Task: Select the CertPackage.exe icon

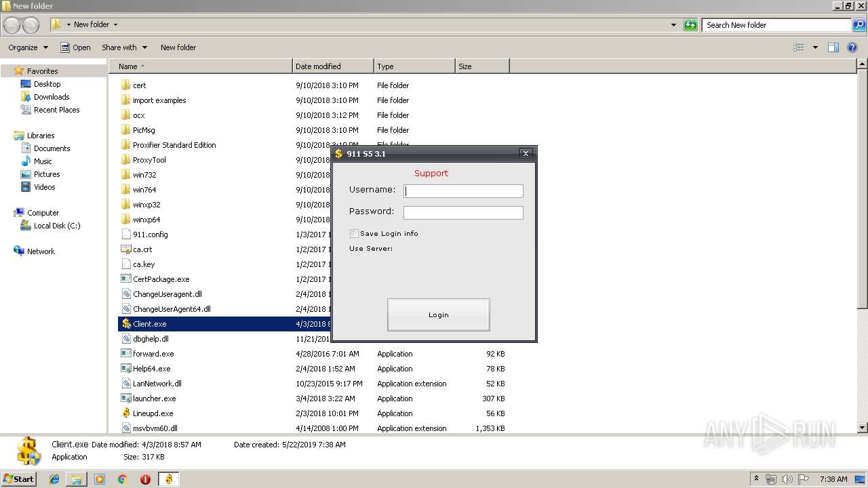Action: pyautogui.click(x=125, y=279)
